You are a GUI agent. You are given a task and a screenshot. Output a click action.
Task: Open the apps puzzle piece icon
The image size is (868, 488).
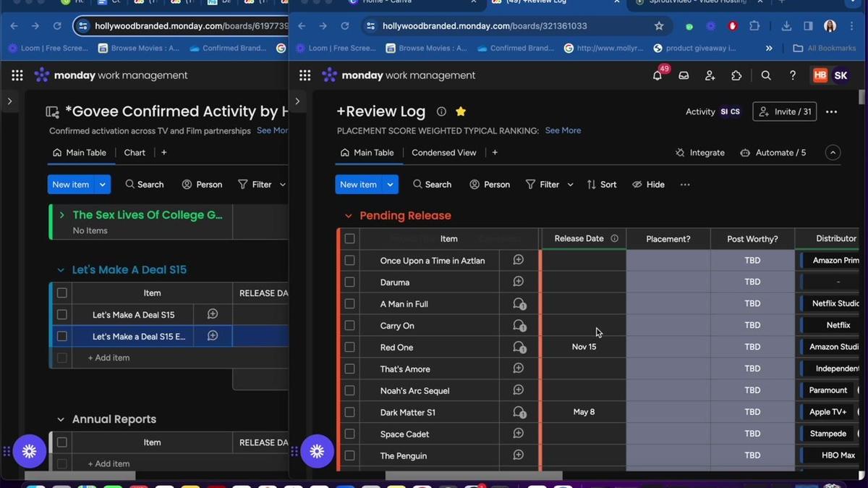coord(736,75)
